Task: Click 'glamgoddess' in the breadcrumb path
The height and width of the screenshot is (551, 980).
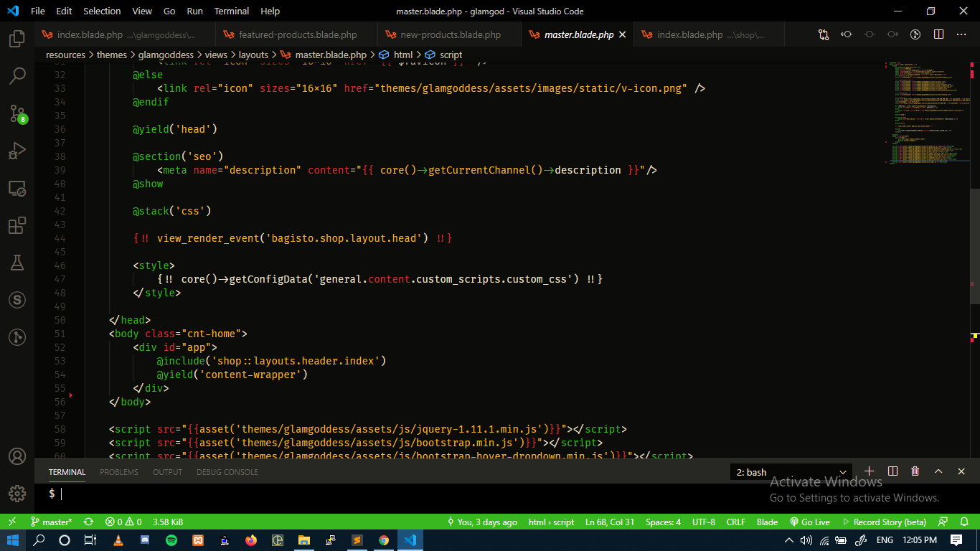Action: pyautogui.click(x=166, y=55)
